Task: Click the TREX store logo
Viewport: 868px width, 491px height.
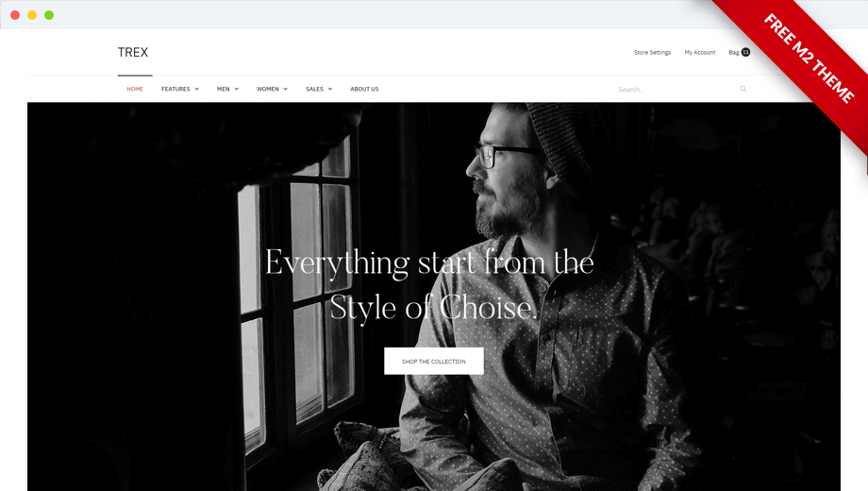Action: click(x=133, y=52)
